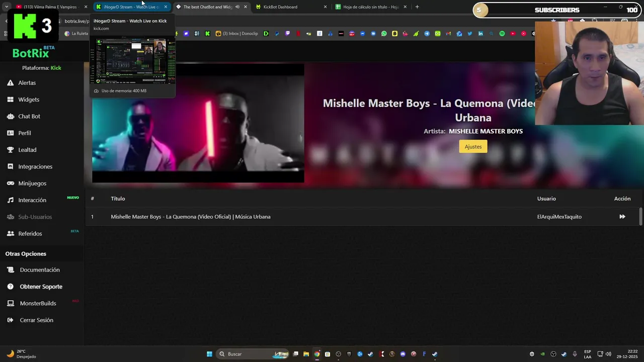Open Minijuegos in the sidebar
Screen dimensions: 644x362
point(32,183)
